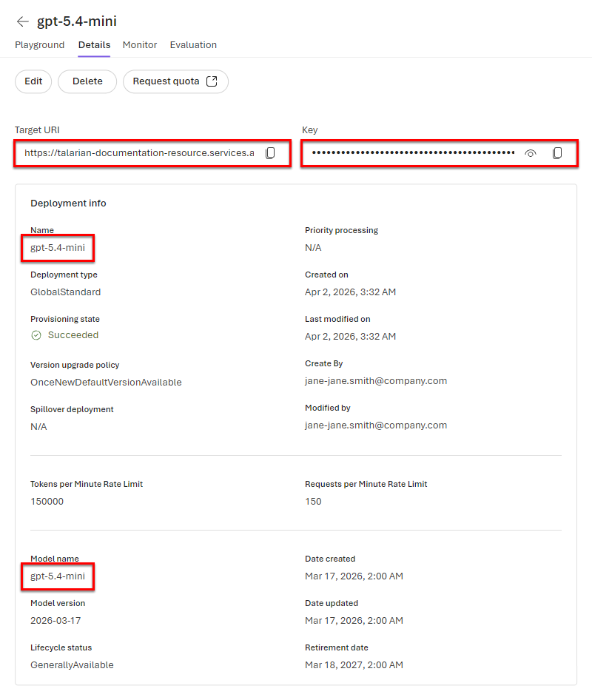Image resolution: width=592 pixels, height=700 pixels.
Task: Select the 150000 tokens per minute value
Action: point(47,502)
